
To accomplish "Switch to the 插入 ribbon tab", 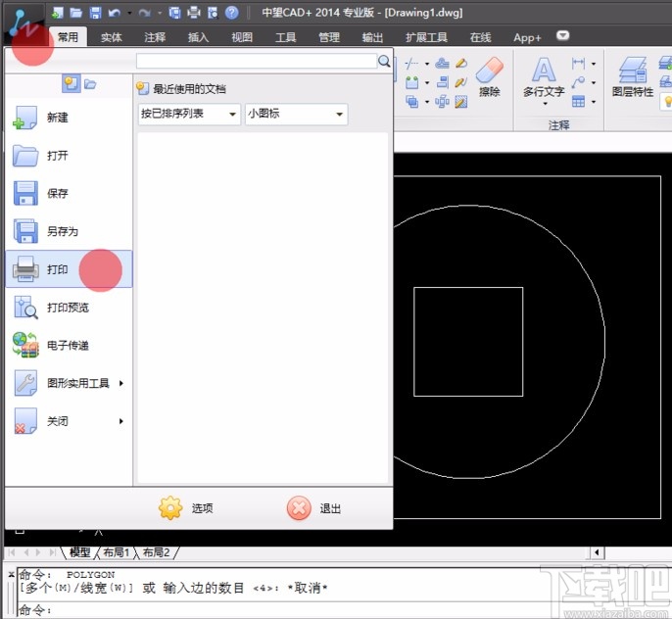I will tap(199, 37).
